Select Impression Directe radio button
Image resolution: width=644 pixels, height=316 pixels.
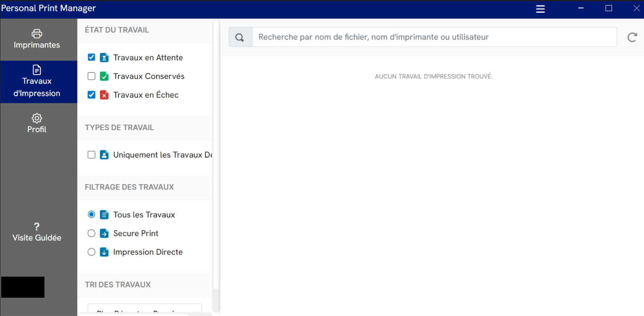coord(92,252)
